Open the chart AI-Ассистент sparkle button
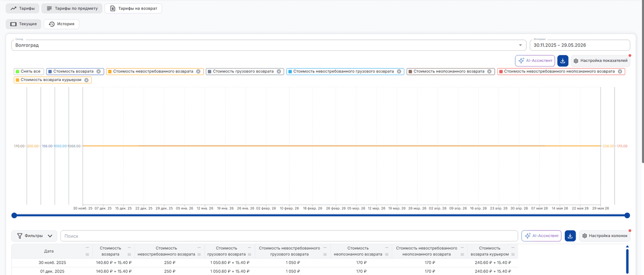644x275 pixels. [535, 61]
